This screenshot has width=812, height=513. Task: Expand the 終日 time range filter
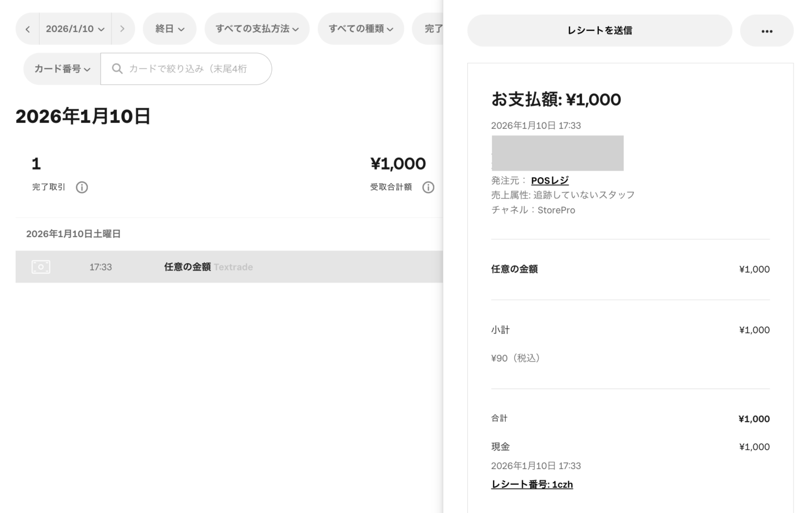(169, 29)
